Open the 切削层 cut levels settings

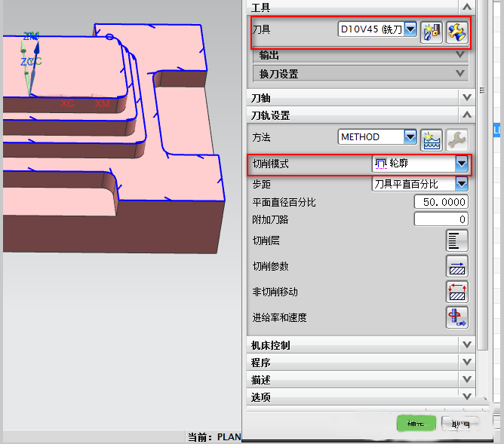click(456, 240)
